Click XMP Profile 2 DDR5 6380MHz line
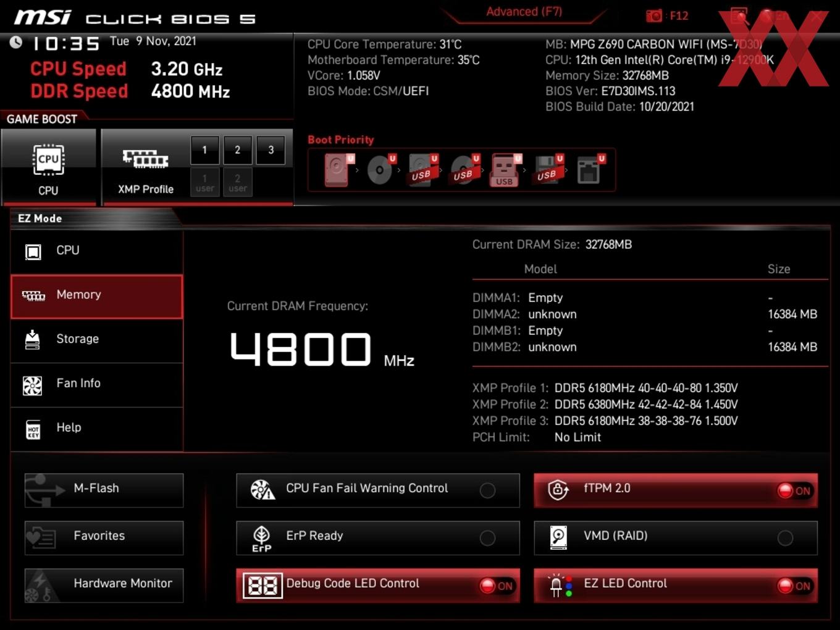Image resolution: width=840 pixels, height=630 pixels. tap(605, 405)
